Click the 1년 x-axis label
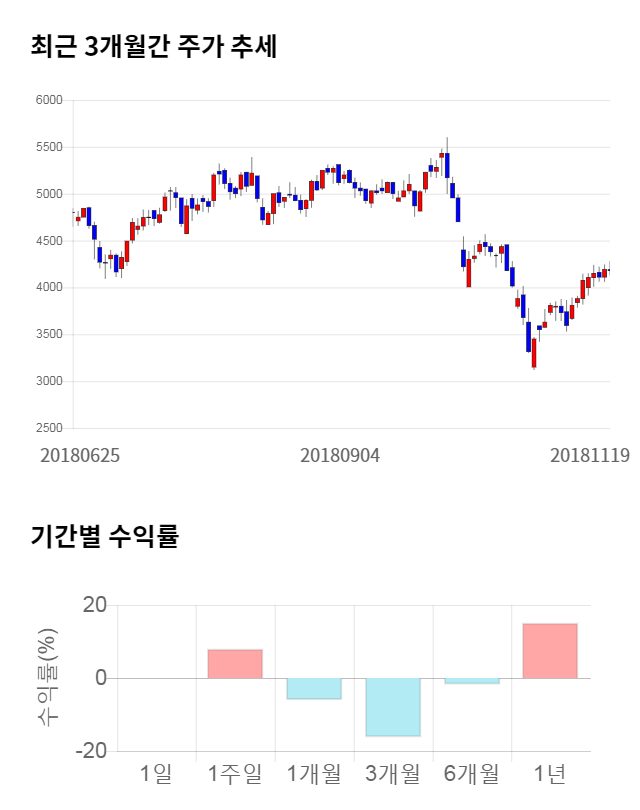Viewport: 640px width, 810px height. pyautogui.click(x=550, y=773)
